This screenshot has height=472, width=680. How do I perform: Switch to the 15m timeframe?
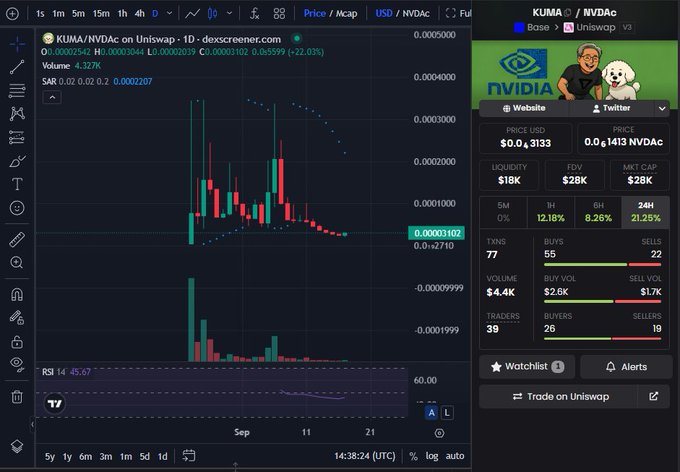point(101,13)
